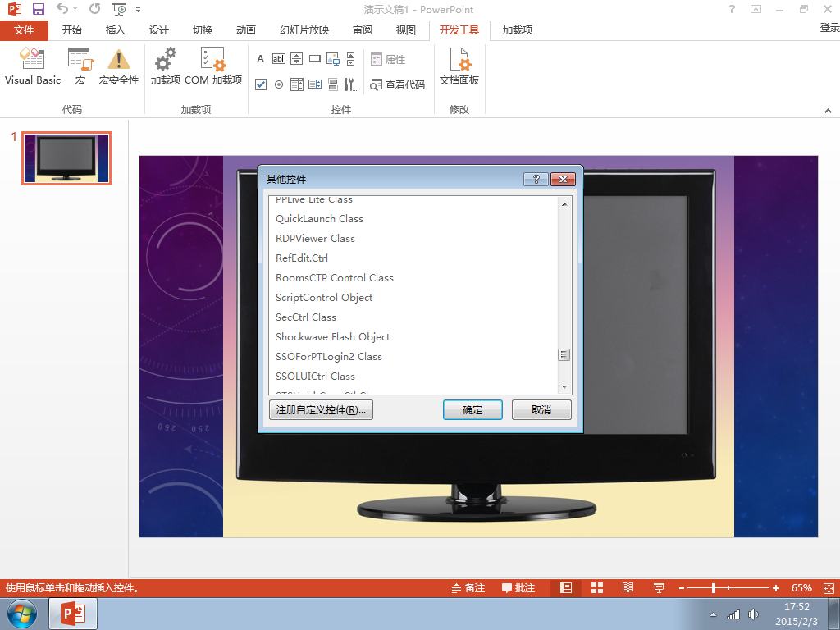Open the undo history dropdown arrow
This screenshot has height=630, width=840.
point(75,9)
